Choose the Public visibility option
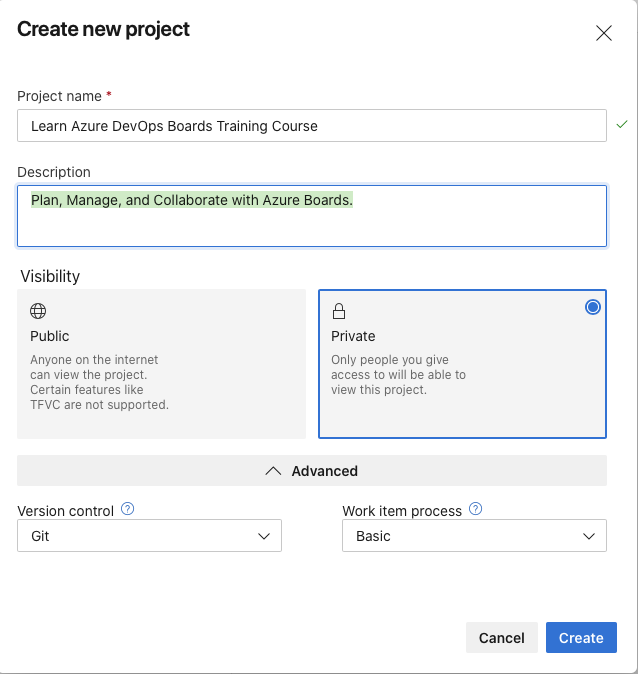The height and width of the screenshot is (674, 638). point(161,364)
